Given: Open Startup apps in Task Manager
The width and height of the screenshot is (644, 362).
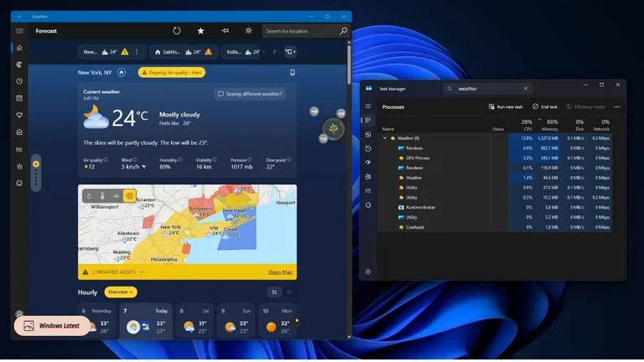Looking at the screenshot, I should [x=368, y=163].
